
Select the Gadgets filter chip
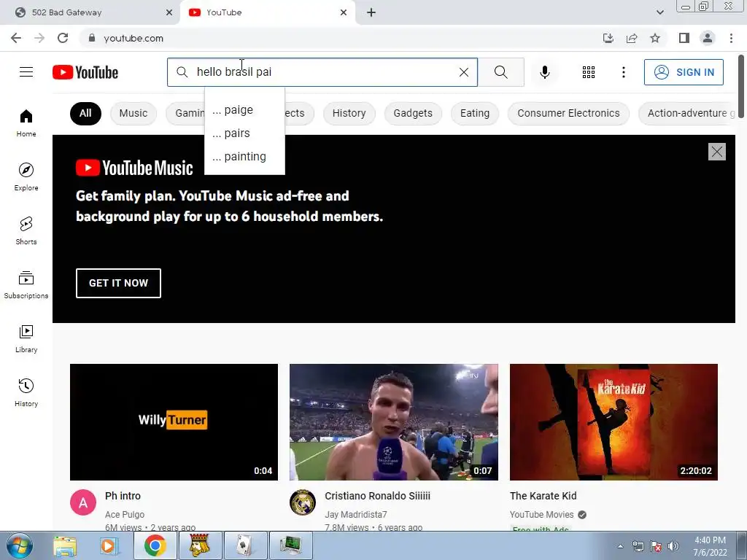click(413, 113)
